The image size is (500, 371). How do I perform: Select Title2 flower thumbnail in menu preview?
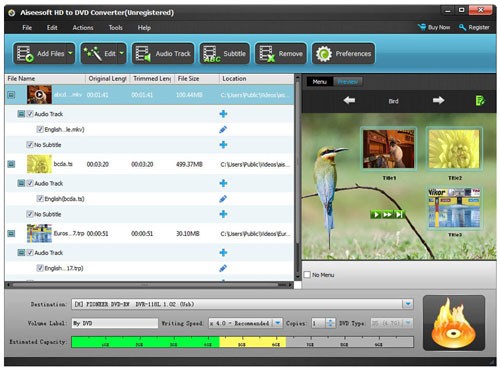(454, 149)
